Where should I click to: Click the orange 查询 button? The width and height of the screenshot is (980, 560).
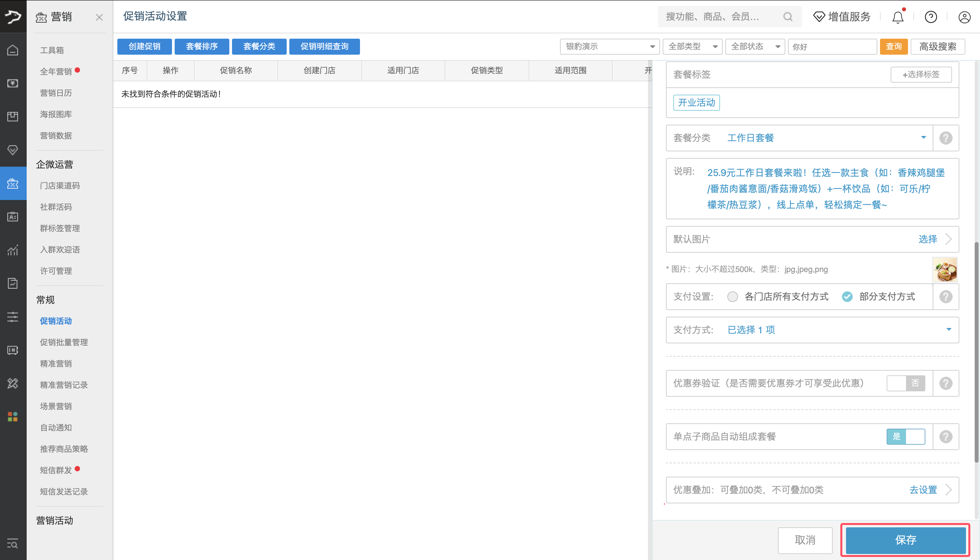[894, 47]
